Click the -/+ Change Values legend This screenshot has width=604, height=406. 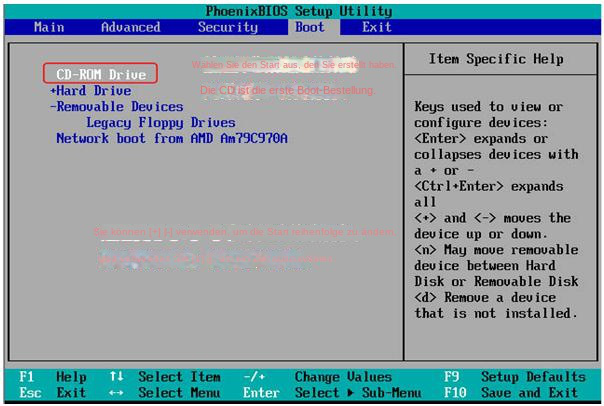pos(317,376)
